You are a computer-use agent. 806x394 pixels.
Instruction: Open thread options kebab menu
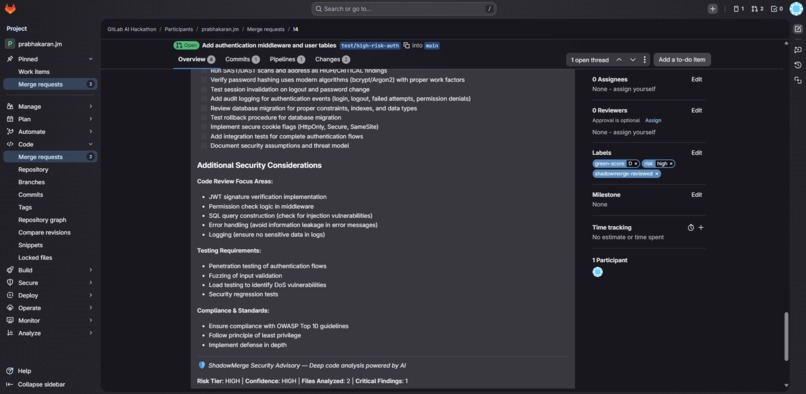[x=645, y=60]
